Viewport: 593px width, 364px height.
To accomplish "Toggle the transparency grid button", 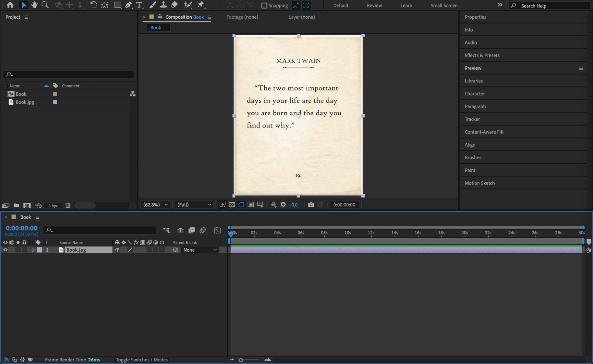I will (232, 205).
